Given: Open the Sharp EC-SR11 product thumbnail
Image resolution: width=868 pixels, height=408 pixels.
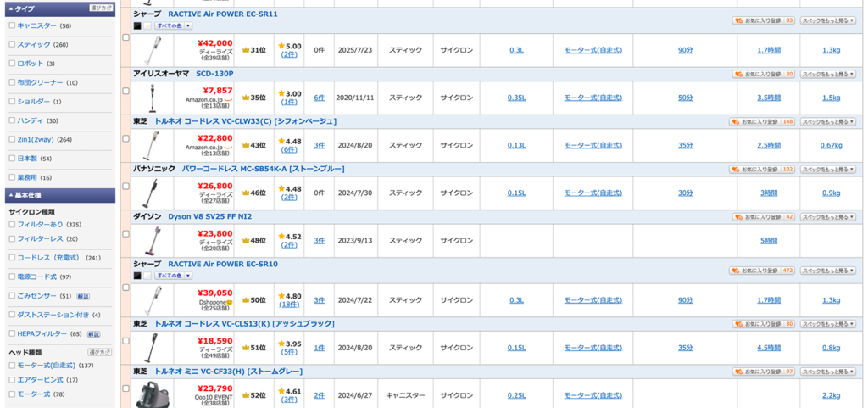Looking at the screenshot, I should (153, 50).
